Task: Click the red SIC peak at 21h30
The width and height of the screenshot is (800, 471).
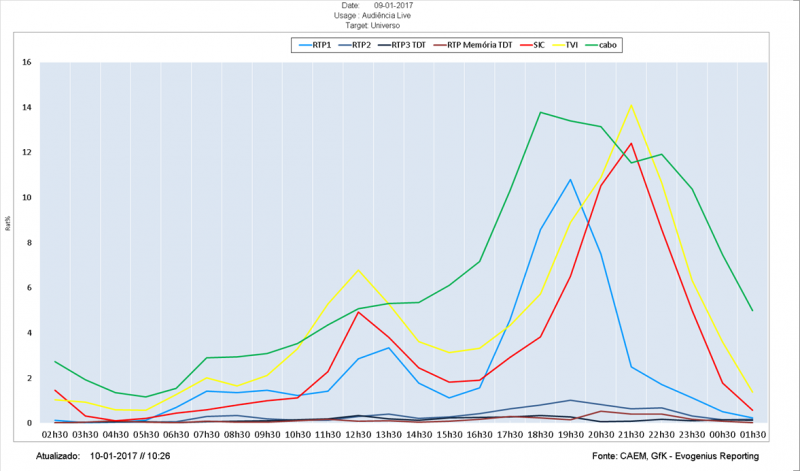Action: 631,143
